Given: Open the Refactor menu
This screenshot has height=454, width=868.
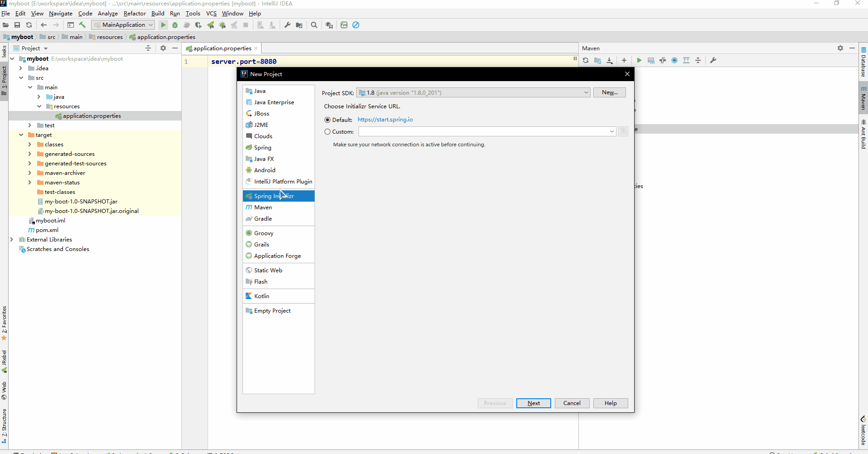Looking at the screenshot, I should coord(135,14).
